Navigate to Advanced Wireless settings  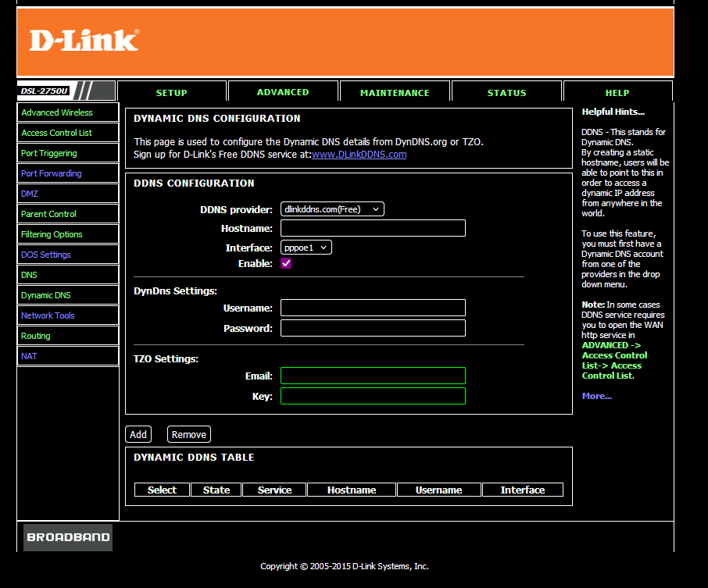coord(57,112)
